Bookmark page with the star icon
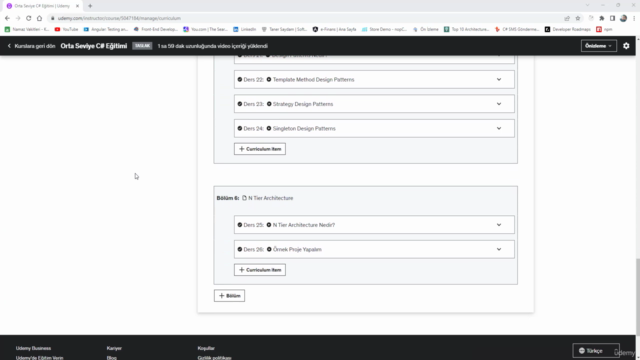 [x=578, y=18]
